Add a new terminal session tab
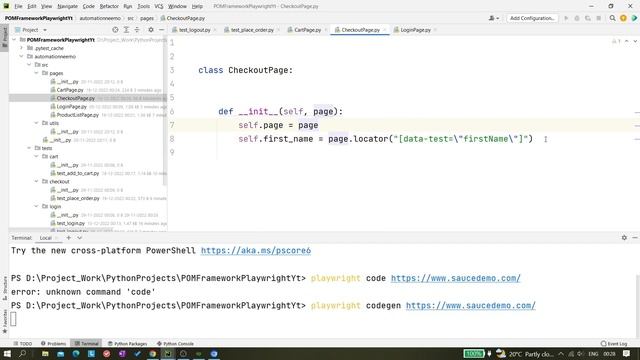Viewport: 640px width, 360px height. point(69,238)
